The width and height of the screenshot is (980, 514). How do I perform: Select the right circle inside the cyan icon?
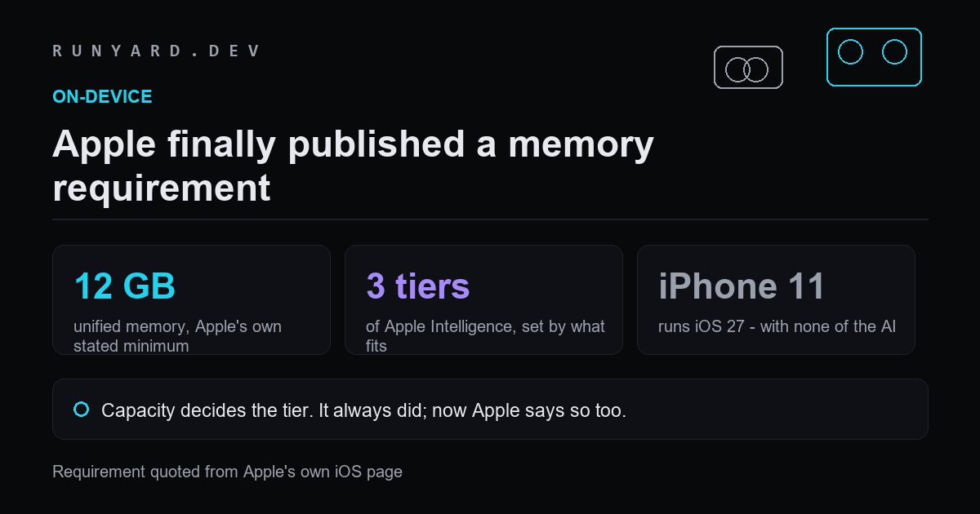895,52
